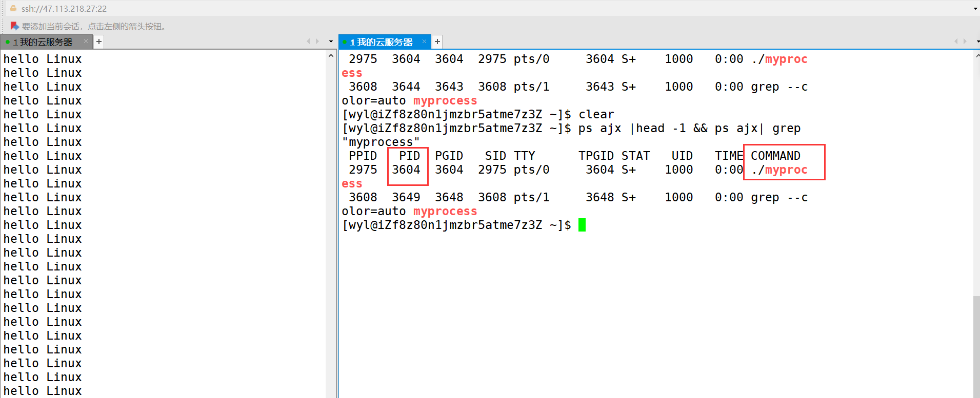Click the scroll-up arrow of the hello Linux pane
The image size is (980, 398).
(331, 55)
